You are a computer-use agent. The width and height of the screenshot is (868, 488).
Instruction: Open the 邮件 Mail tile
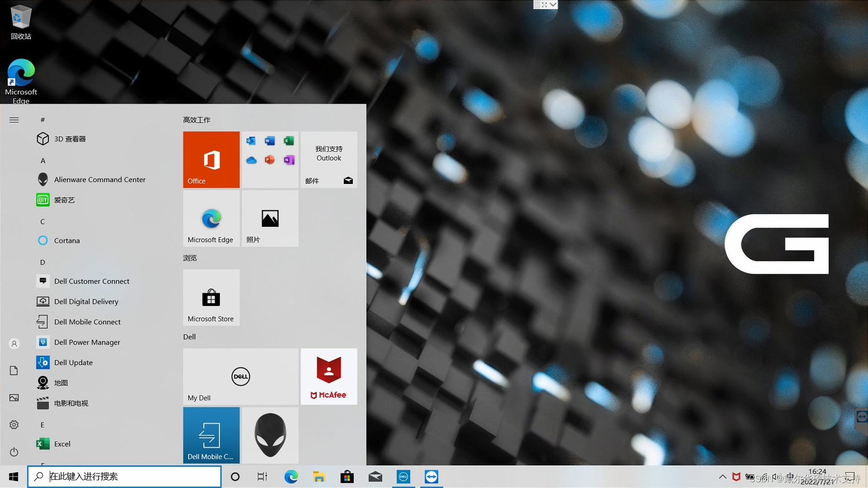click(329, 159)
